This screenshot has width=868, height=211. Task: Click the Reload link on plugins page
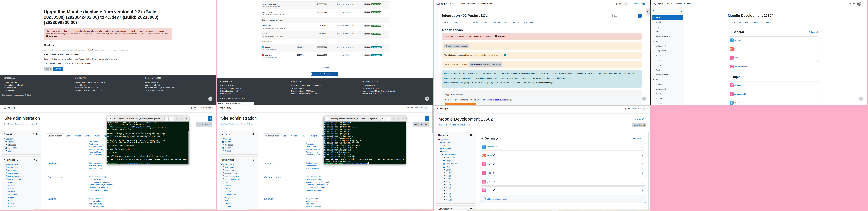coord(325,68)
